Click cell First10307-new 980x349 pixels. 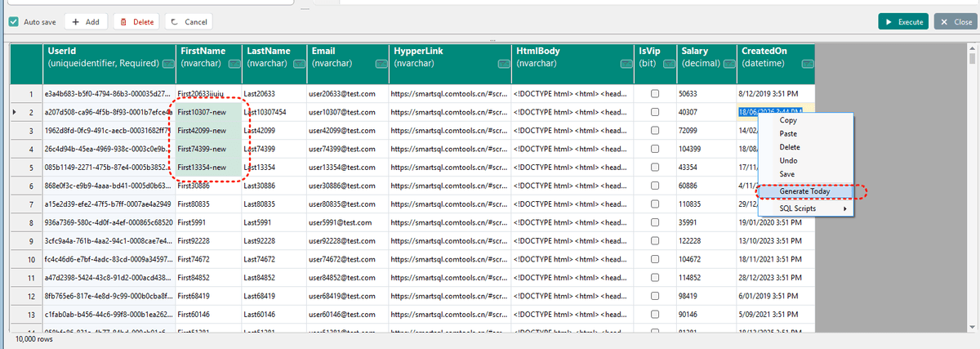(x=208, y=112)
